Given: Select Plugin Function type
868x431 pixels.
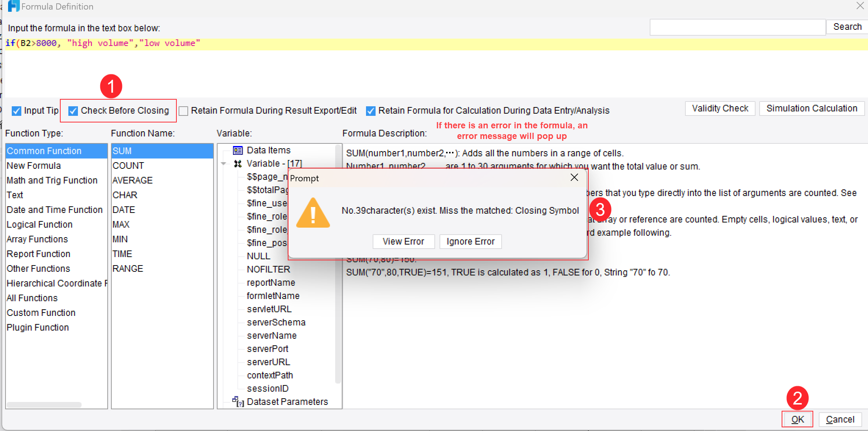Looking at the screenshot, I should click(x=56, y=328).
